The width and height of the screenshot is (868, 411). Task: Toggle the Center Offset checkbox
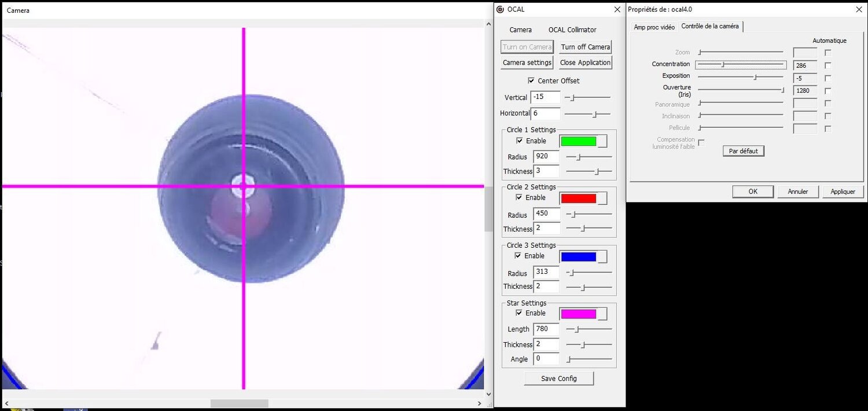click(x=531, y=80)
